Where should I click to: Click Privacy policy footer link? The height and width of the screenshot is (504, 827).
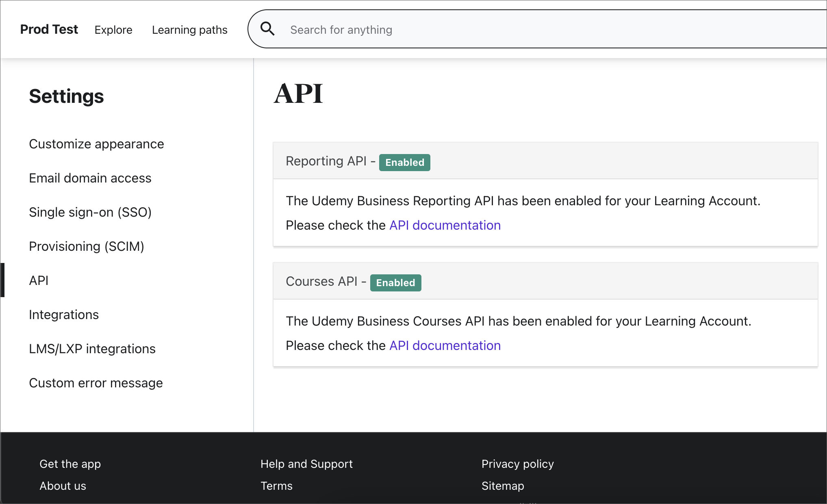pyautogui.click(x=518, y=464)
